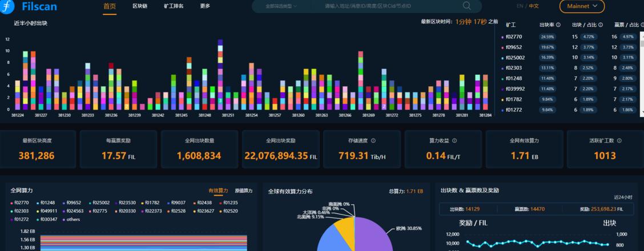Click the Filscan logo icon

click(6, 7)
